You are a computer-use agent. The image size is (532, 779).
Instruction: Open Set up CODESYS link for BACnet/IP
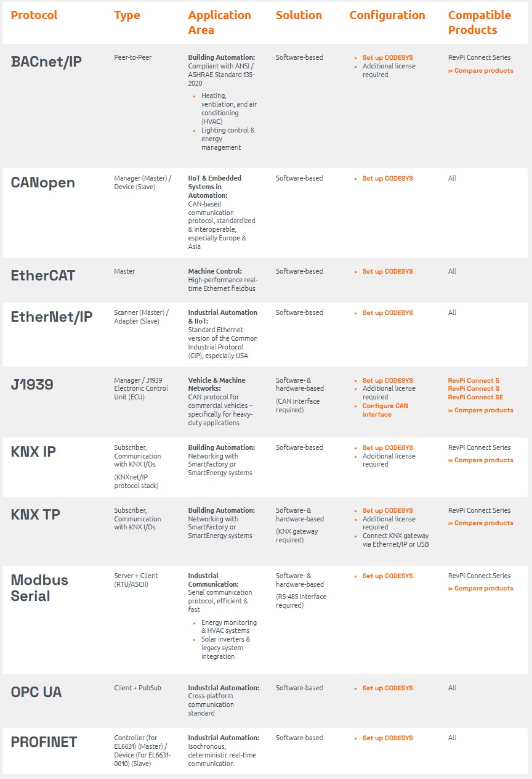click(387, 57)
